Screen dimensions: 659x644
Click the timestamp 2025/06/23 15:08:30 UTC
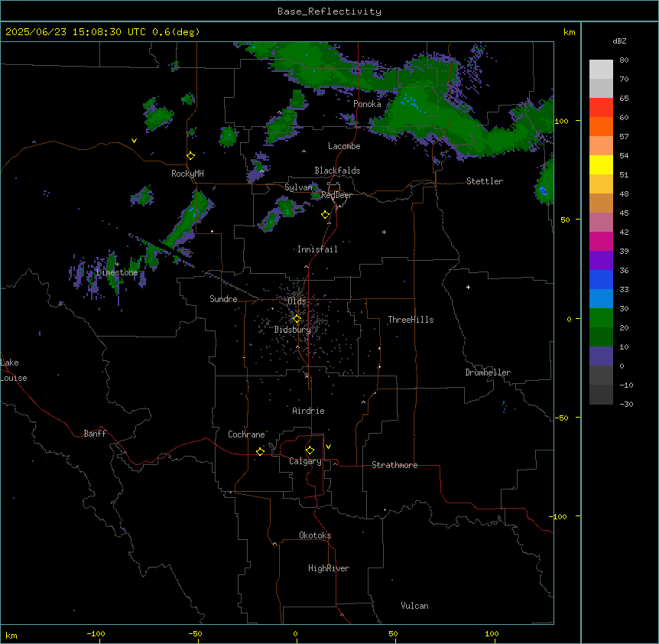[x=76, y=32]
